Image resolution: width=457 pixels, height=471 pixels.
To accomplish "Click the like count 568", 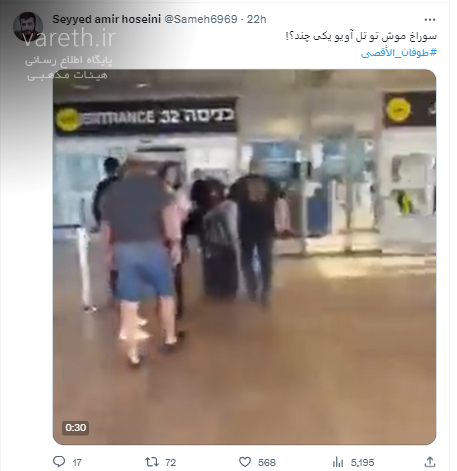I will tap(267, 462).
